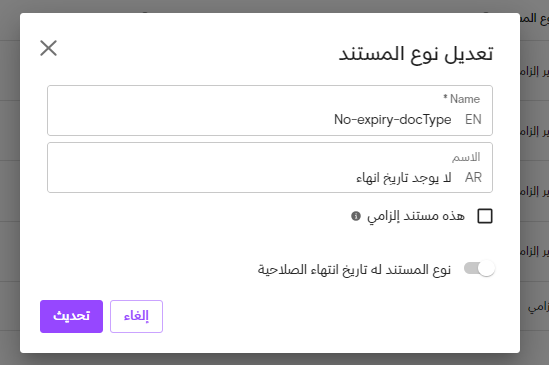Click the dimmed backdrop left of dialog
This screenshot has width=549, height=365.
pyautogui.click(x=10, y=182)
